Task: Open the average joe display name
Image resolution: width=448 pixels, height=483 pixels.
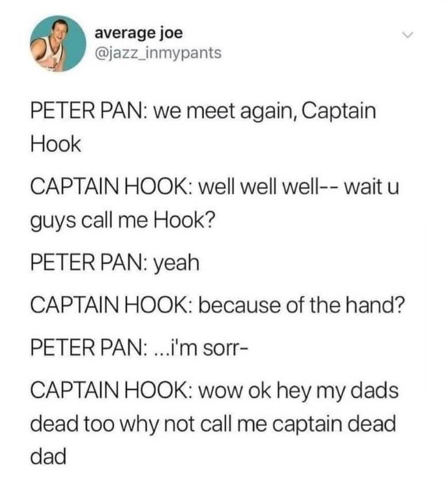Action: tap(138, 33)
